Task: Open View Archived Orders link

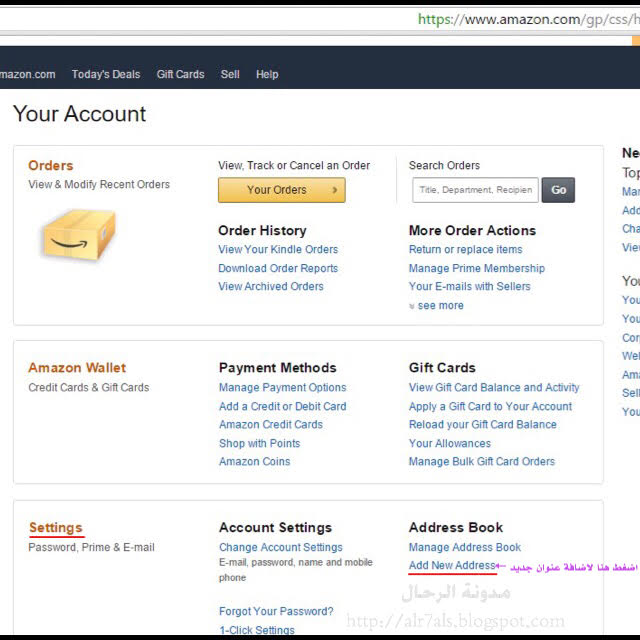Action: click(x=271, y=286)
